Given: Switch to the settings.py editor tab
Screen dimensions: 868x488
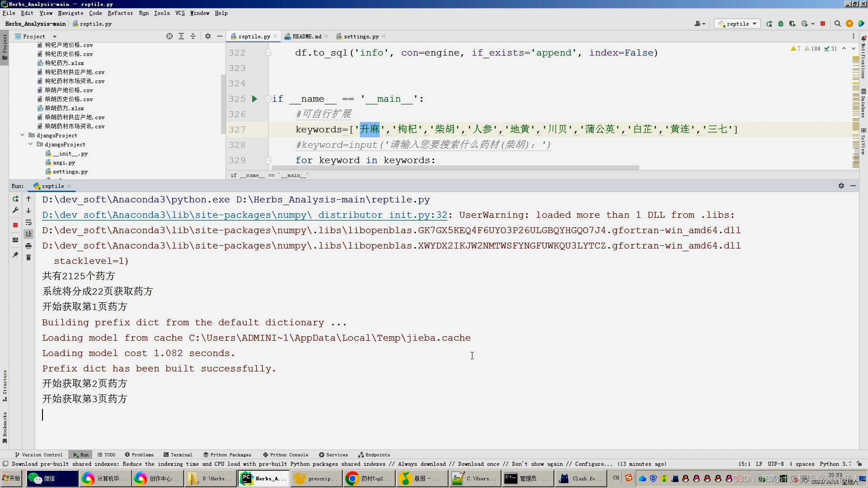Looking at the screenshot, I should coord(361,37).
